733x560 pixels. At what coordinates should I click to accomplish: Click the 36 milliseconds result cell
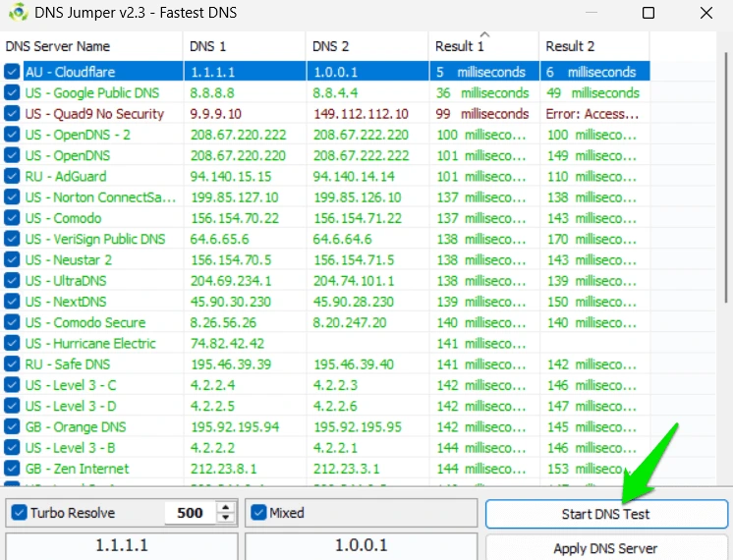[x=482, y=93]
